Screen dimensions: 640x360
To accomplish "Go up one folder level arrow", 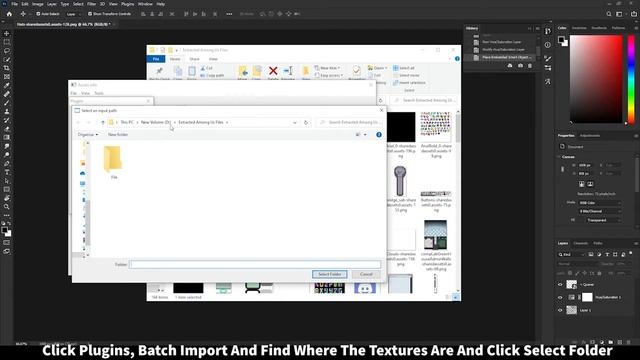I will point(103,122).
